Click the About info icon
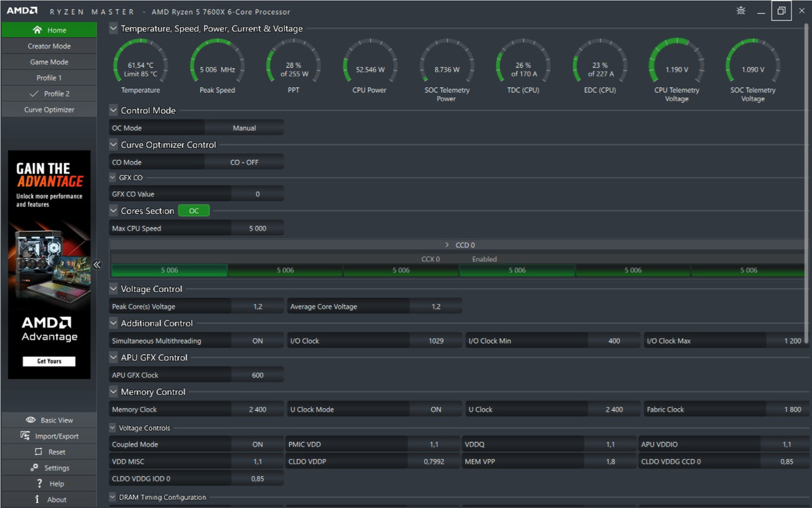Screen dimensions: 812x508 coord(37,499)
